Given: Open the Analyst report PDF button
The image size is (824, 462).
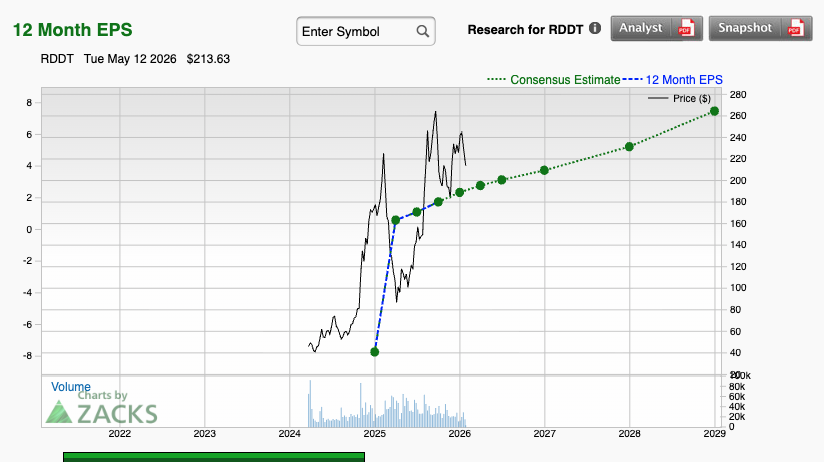Looking at the screenshot, I should tap(656, 28).
